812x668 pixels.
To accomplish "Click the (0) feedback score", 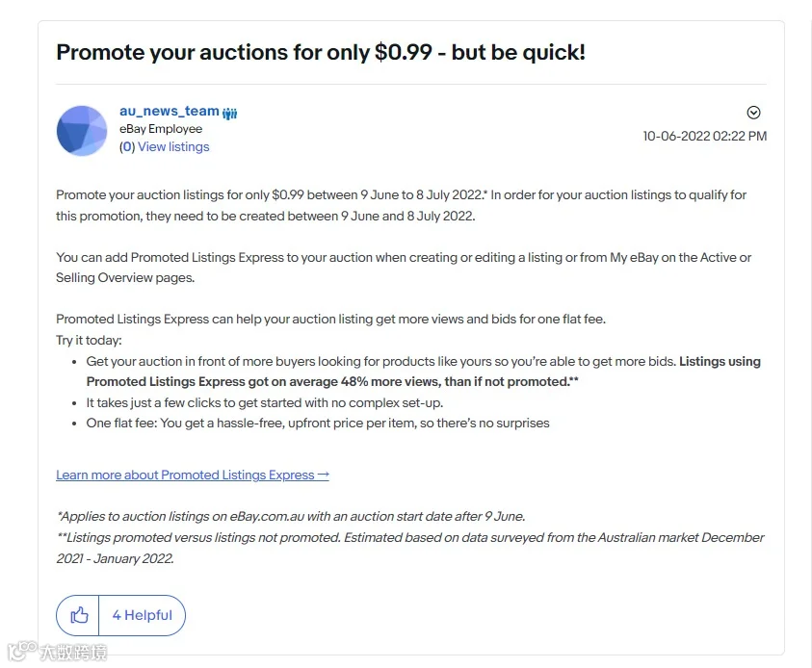I will (127, 147).
